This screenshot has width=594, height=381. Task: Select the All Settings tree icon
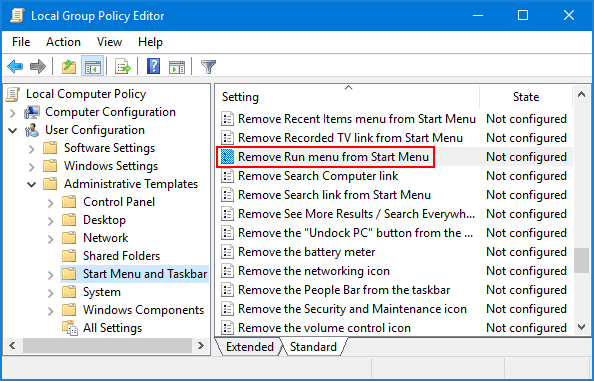pos(70,328)
